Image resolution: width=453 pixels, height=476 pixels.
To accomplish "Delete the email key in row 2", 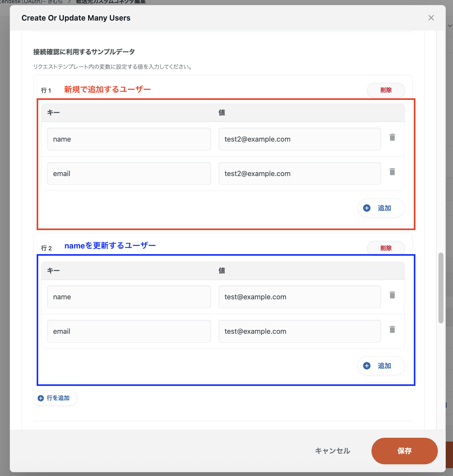I will point(392,329).
